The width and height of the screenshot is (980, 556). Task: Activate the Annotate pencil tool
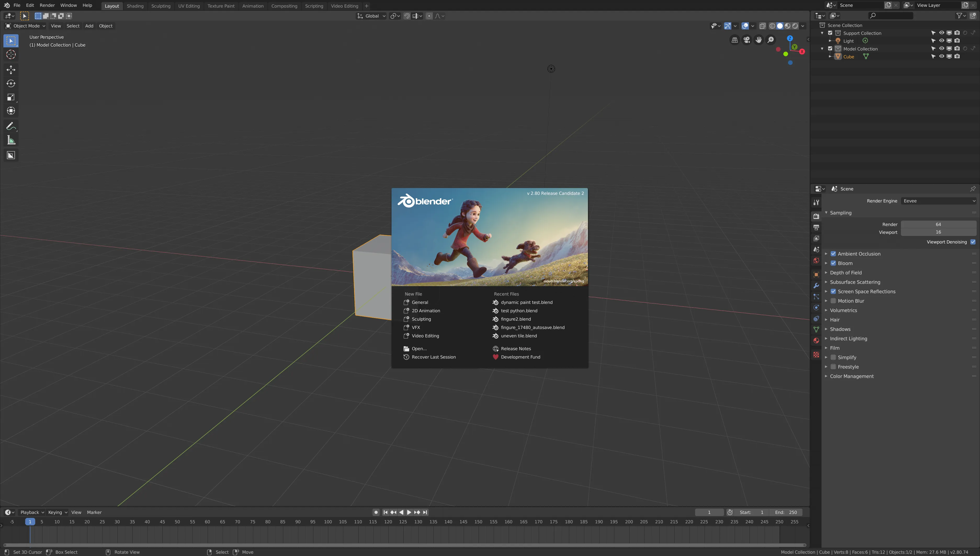pyautogui.click(x=11, y=126)
